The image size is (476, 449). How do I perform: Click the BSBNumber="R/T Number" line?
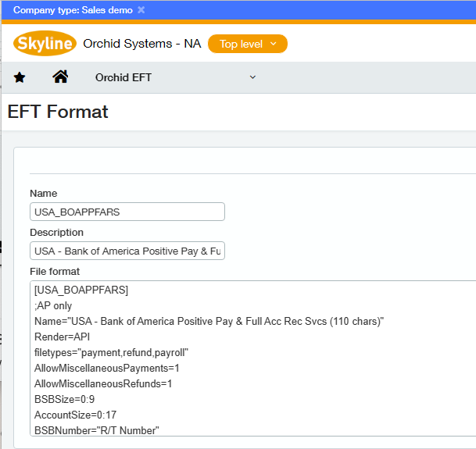[x=97, y=430]
